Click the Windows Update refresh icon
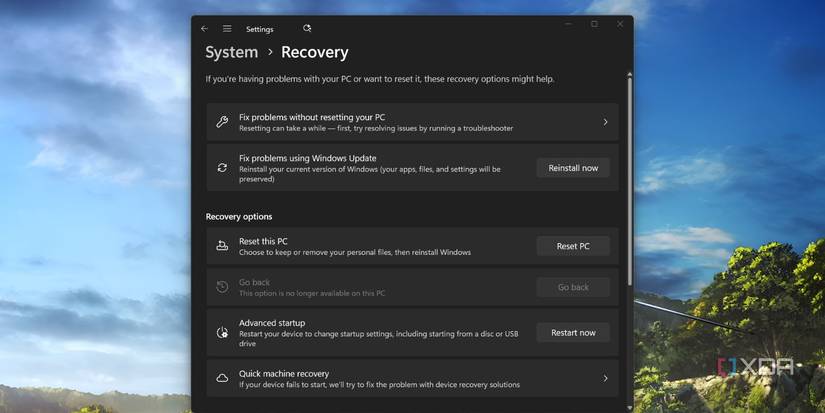The image size is (825, 413). tap(222, 168)
